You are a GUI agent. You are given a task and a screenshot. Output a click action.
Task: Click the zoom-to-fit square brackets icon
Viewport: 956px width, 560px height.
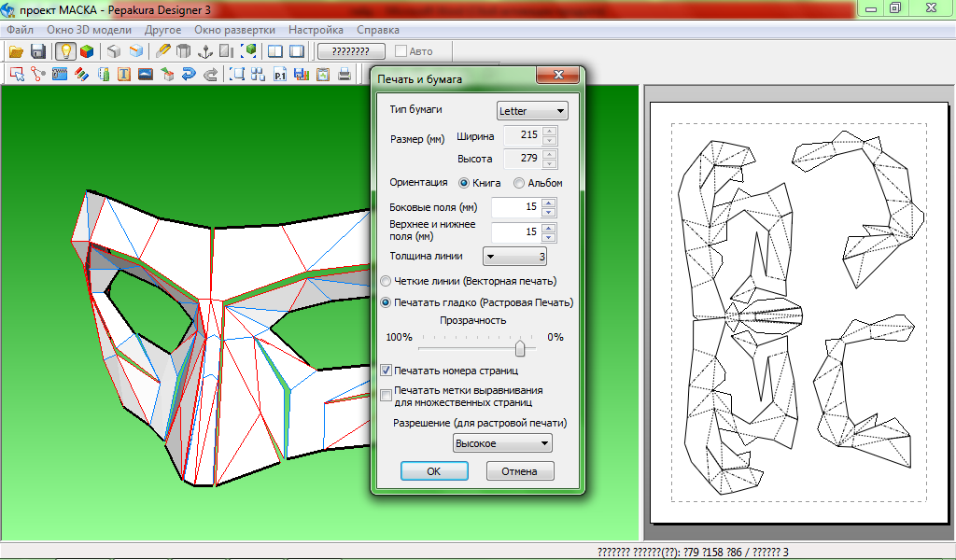(236, 75)
